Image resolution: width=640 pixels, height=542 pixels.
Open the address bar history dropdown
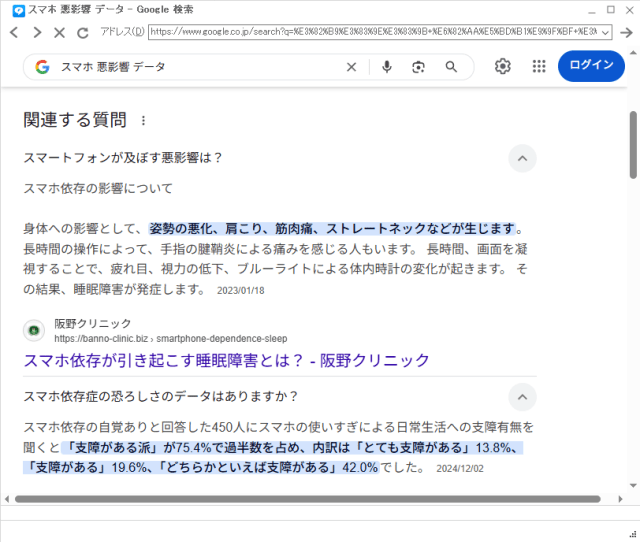tap(605, 32)
